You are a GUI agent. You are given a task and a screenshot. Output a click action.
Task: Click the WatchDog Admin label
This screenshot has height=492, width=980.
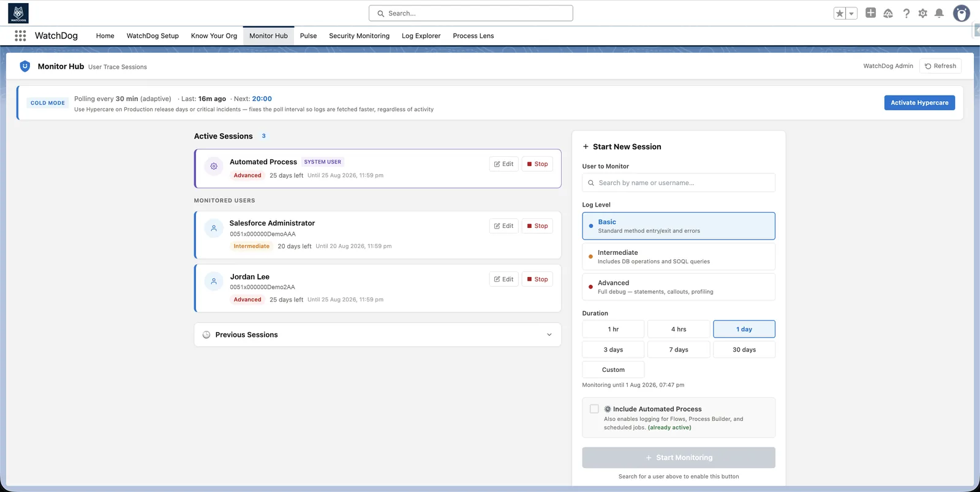tap(888, 66)
